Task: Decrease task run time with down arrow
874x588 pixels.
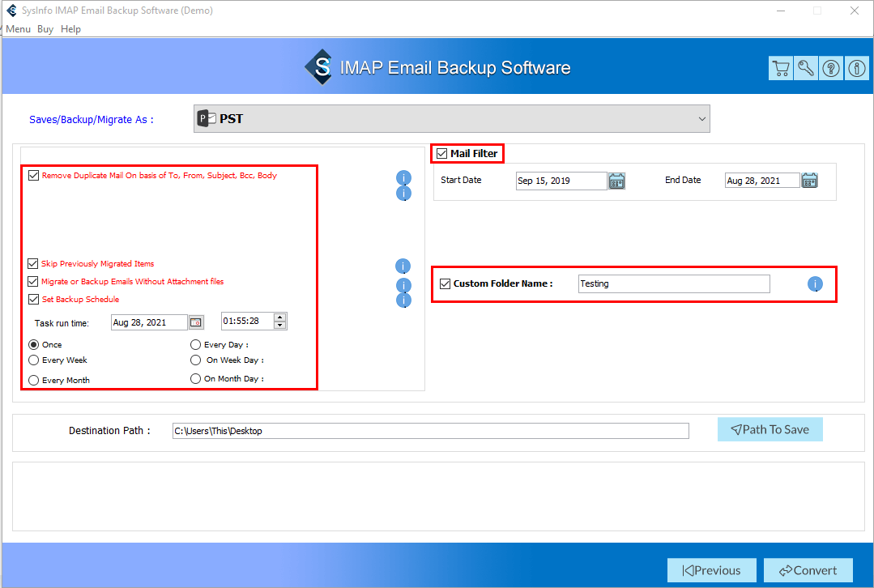Action: coord(280,325)
